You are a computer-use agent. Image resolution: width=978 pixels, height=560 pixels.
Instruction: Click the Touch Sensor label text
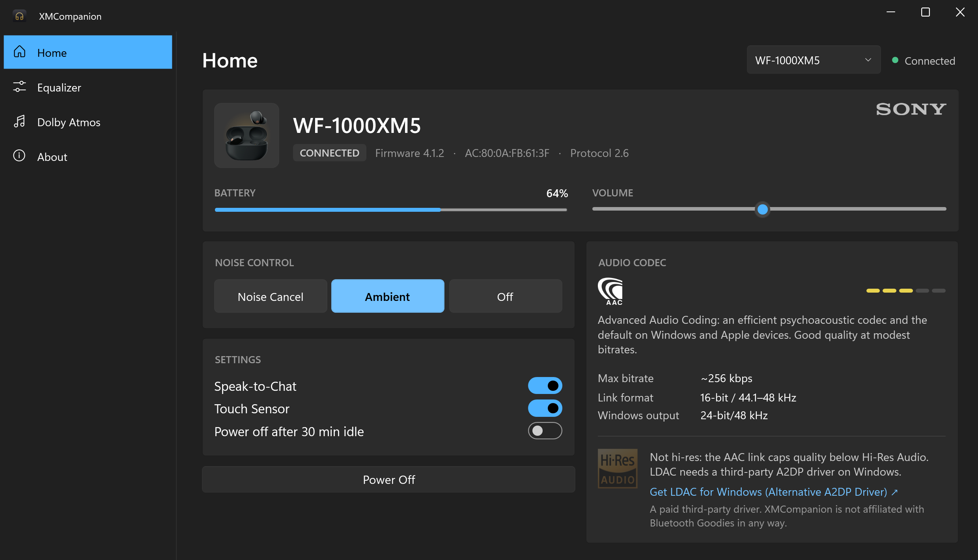point(252,409)
